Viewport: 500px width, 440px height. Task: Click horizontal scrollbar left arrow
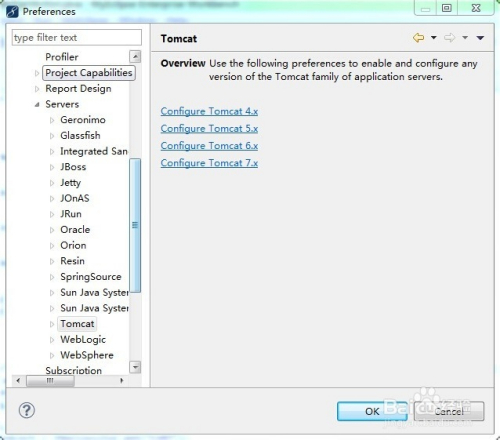[18, 380]
